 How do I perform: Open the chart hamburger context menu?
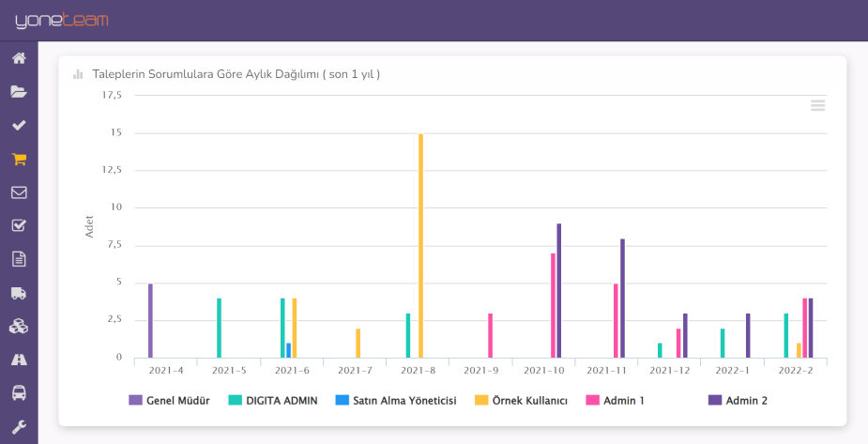817,105
